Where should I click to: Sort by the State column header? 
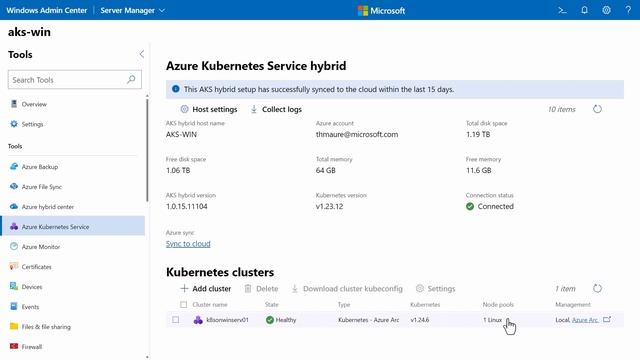tap(271, 304)
